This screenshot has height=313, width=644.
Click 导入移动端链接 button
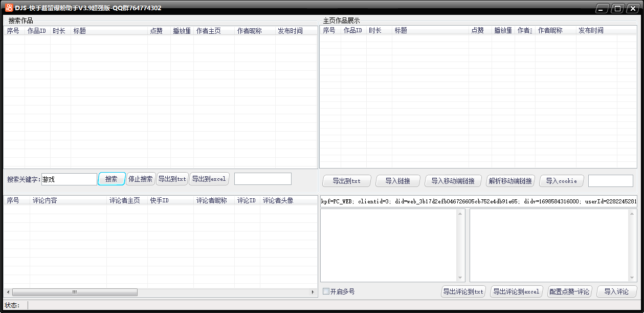pyautogui.click(x=453, y=181)
